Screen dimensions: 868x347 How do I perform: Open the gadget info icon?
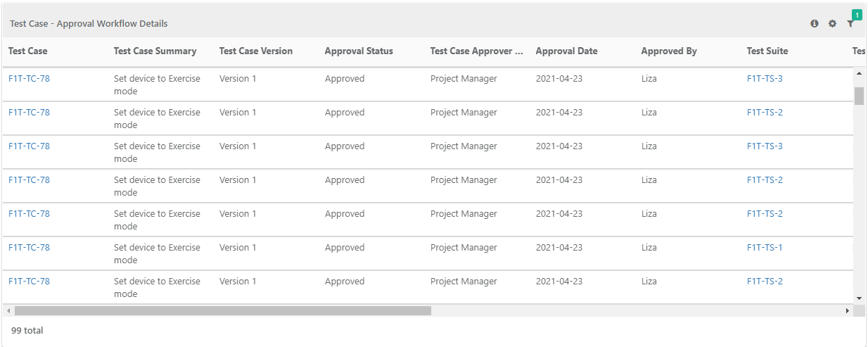point(815,23)
